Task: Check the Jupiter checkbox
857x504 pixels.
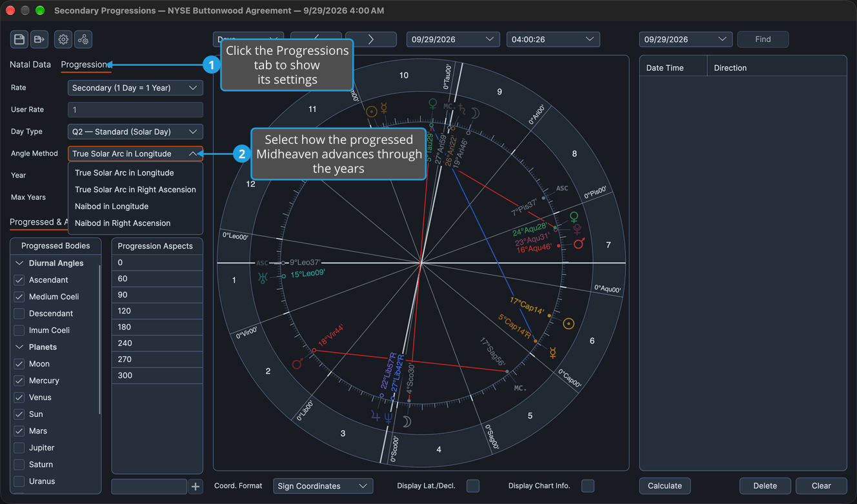Action: coord(19,448)
